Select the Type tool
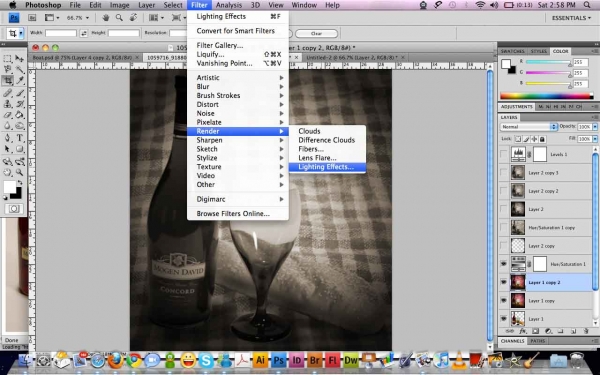Viewport: 600px width, 375px height. [x=20, y=138]
